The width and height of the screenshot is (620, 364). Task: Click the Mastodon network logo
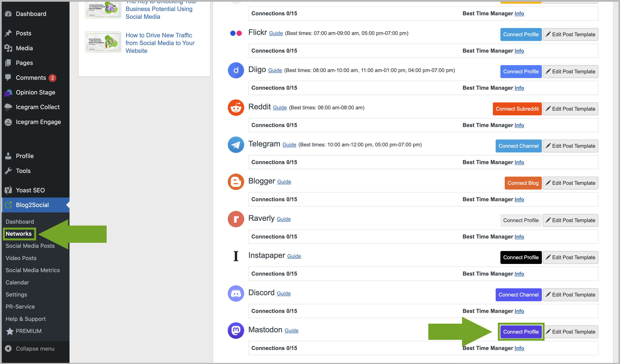pos(236,331)
